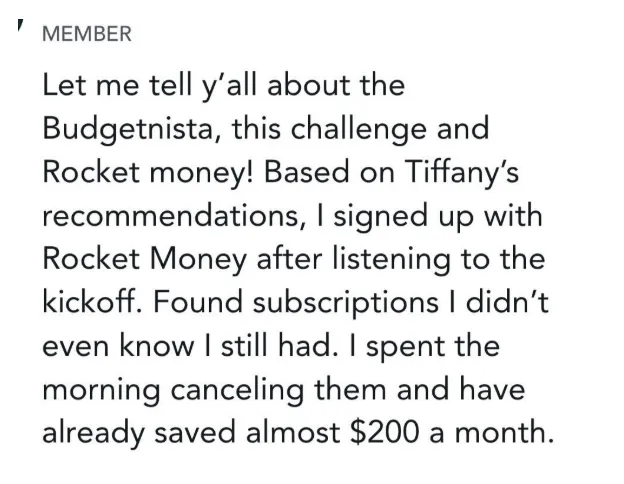Click the small mark left of MEMBER
Image resolution: width=624 pixels, height=484 pixels.
pyautogui.click(x=17, y=27)
